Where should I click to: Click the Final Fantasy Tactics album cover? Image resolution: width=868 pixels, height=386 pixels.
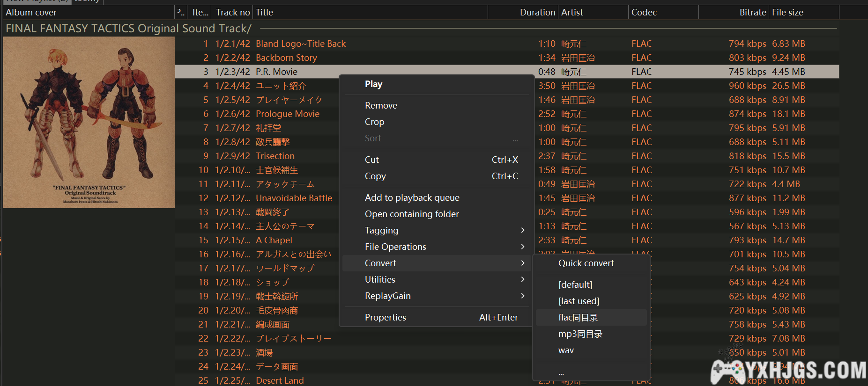pyautogui.click(x=89, y=123)
